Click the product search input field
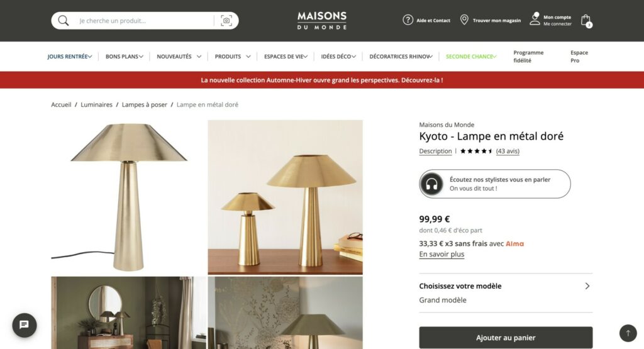This screenshot has width=644, height=349. [x=145, y=21]
